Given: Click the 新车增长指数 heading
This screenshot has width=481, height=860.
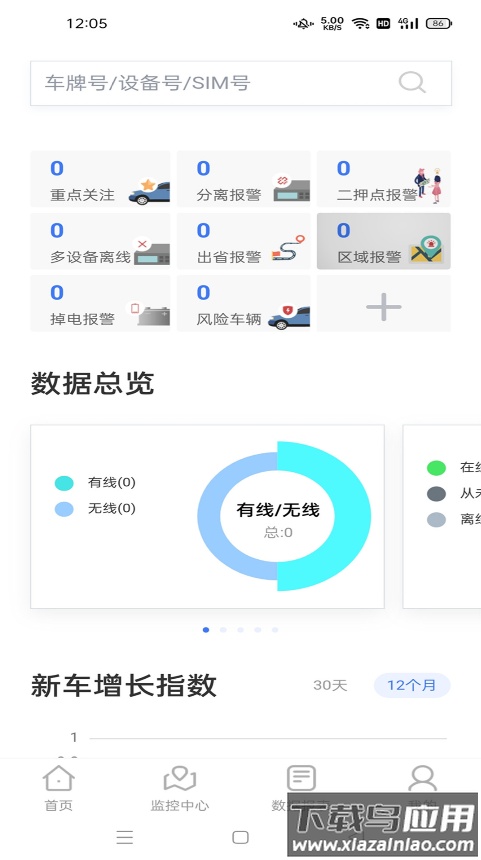Looking at the screenshot, I should coord(123,686).
